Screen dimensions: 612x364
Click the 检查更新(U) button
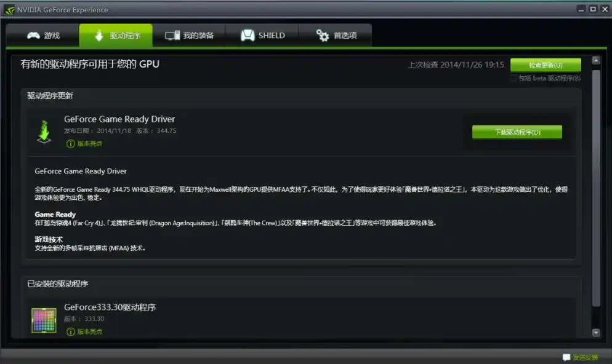546,65
